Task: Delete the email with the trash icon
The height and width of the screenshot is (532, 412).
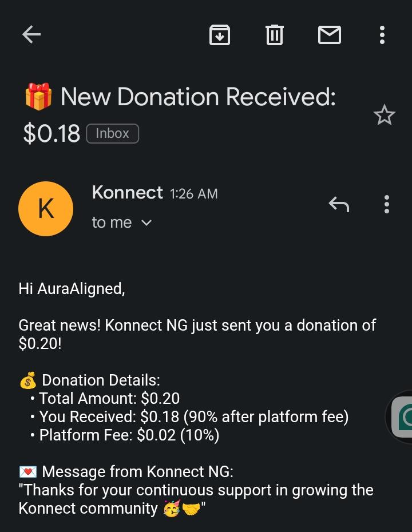Action: coord(275,35)
